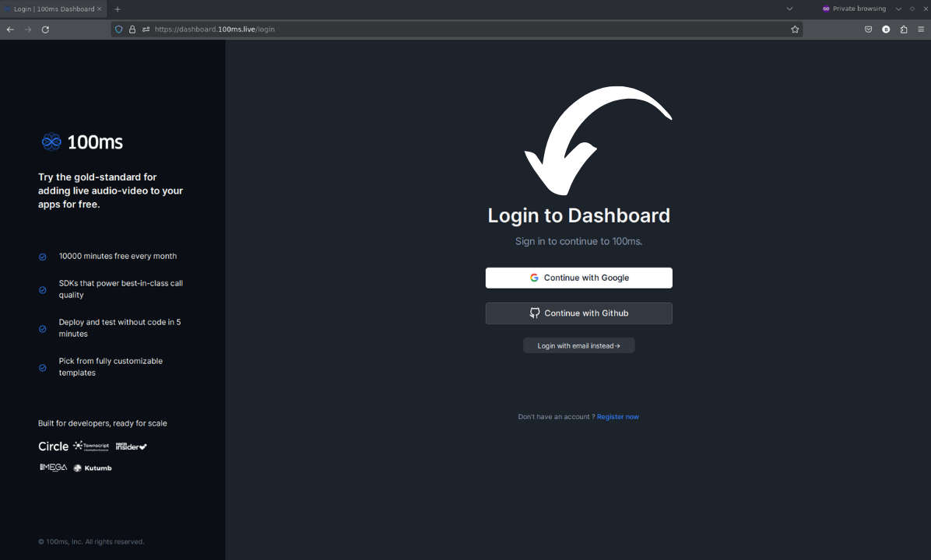Open the Firefox hamburger menu

pyautogui.click(x=921, y=29)
